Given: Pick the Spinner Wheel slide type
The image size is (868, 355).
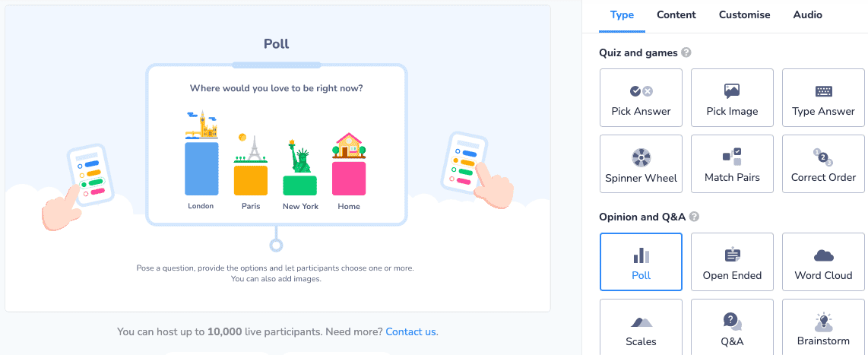Looking at the screenshot, I should coord(641,164).
